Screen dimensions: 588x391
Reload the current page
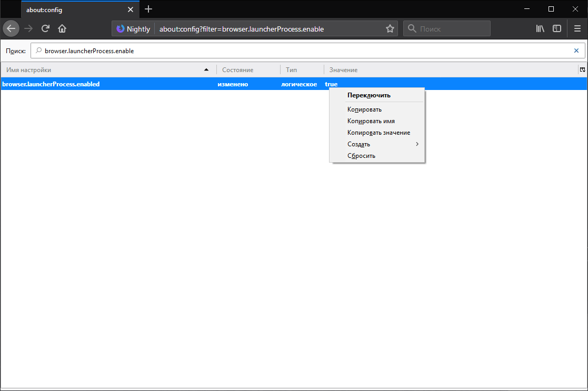pos(46,29)
